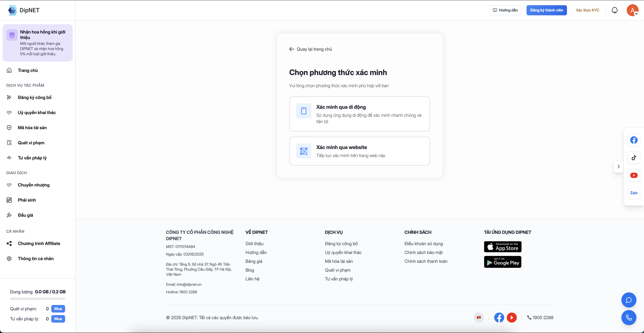
Task: Click the Chọn phương thức xác minh heading
Action: point(338,72)
